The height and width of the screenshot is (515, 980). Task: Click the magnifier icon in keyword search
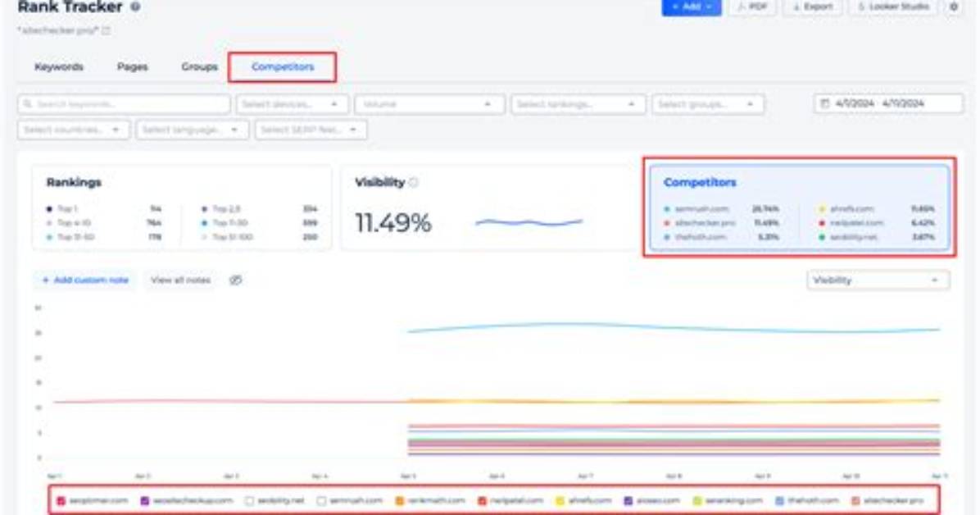28,104
